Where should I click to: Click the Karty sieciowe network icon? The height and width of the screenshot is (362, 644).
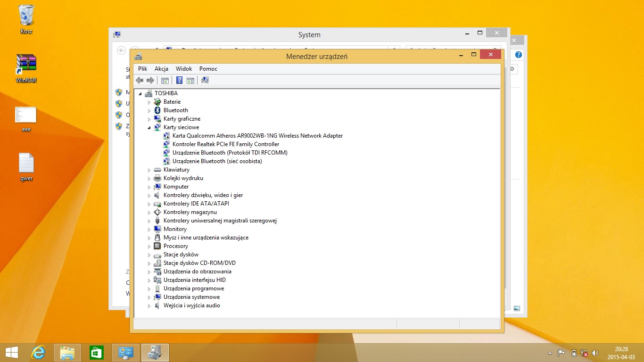(x=157, y=127)
